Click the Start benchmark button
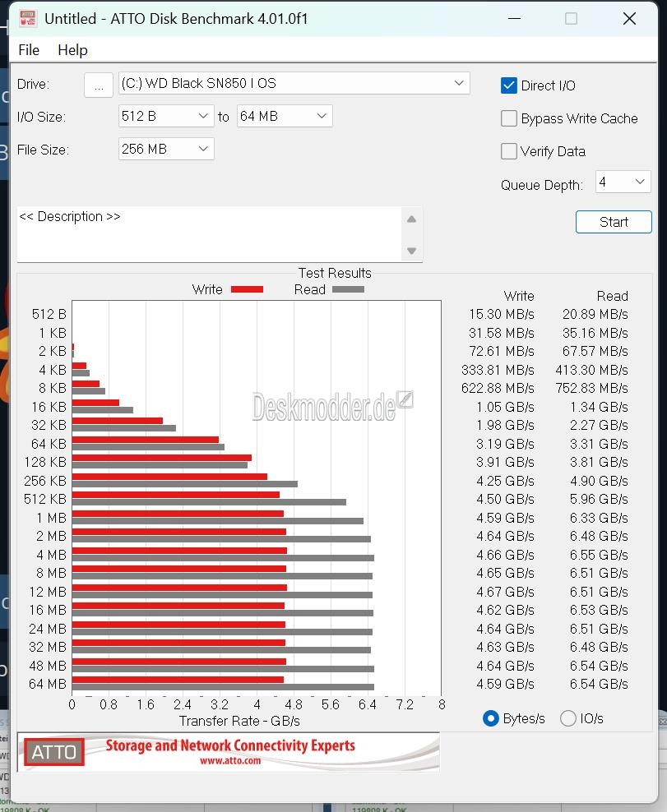Viewport: 667px width, 812px height. click(x=614, y=222)
